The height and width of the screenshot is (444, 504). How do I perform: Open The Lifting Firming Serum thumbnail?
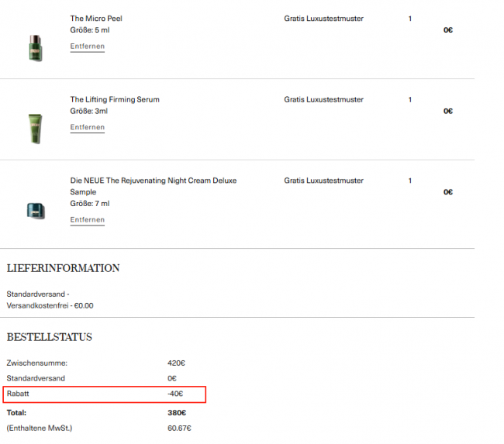click(36, 129)
